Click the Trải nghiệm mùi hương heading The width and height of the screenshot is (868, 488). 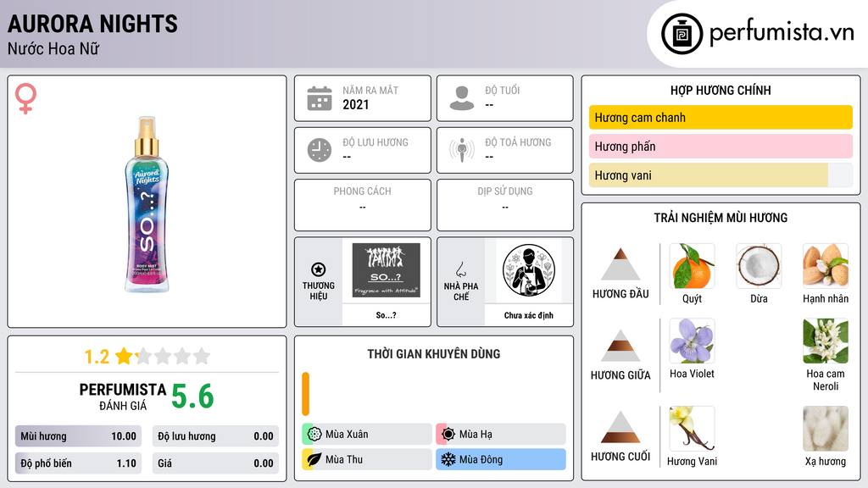tap(721, 218)
